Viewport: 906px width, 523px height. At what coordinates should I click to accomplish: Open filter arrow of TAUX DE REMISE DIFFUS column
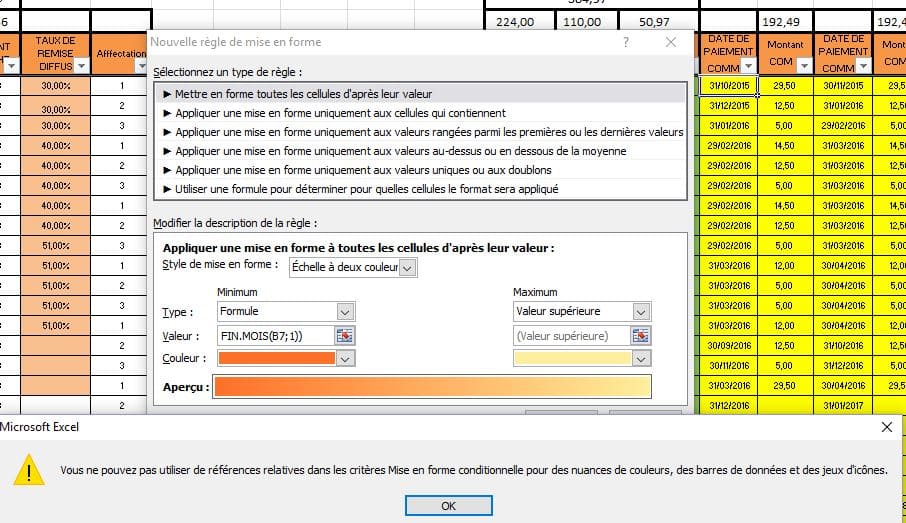[81, 66]
